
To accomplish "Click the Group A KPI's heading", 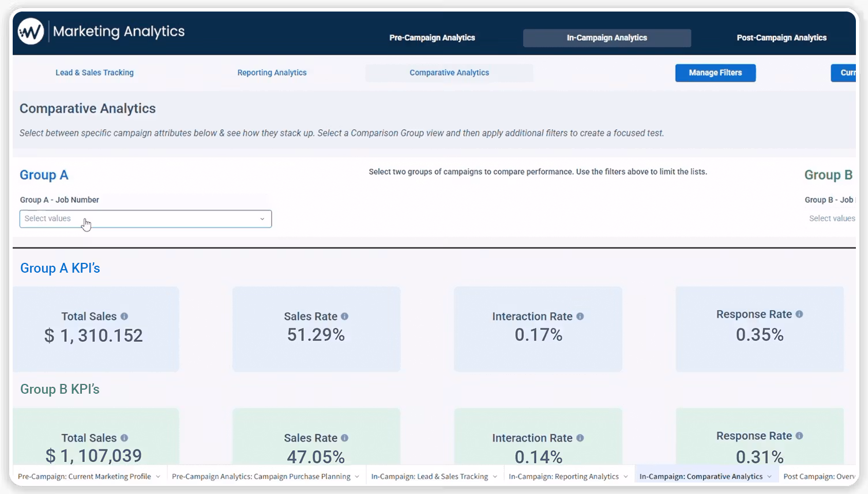I will (x=60, y=268).
